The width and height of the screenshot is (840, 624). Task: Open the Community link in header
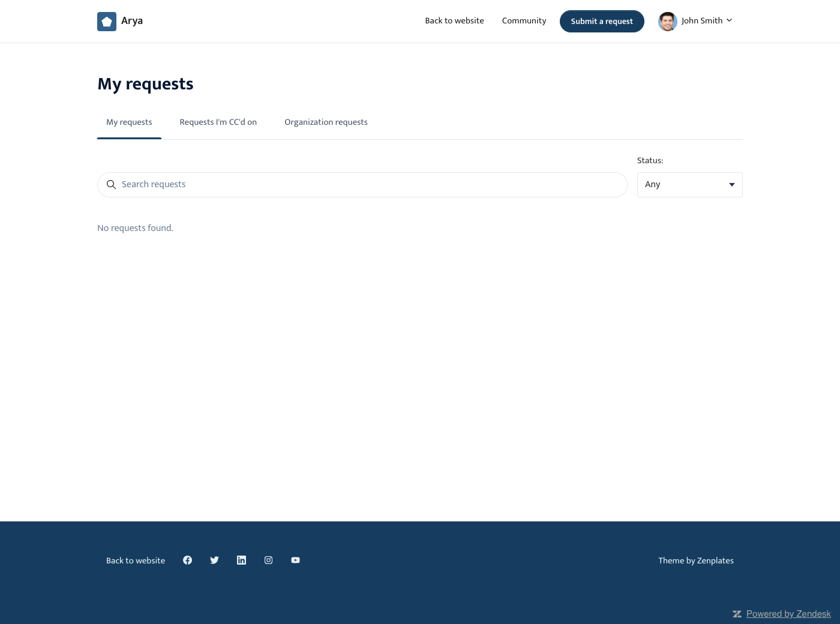[524, 21]
